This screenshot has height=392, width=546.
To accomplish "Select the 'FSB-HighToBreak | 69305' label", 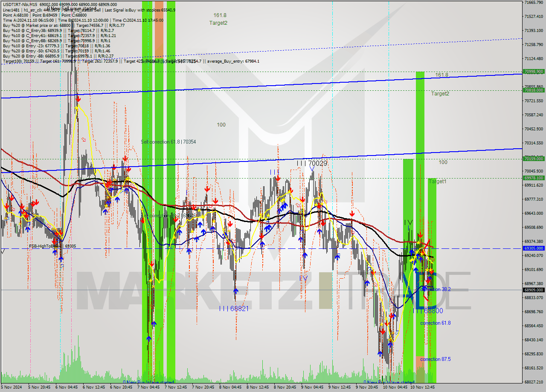I will point(52,246).
